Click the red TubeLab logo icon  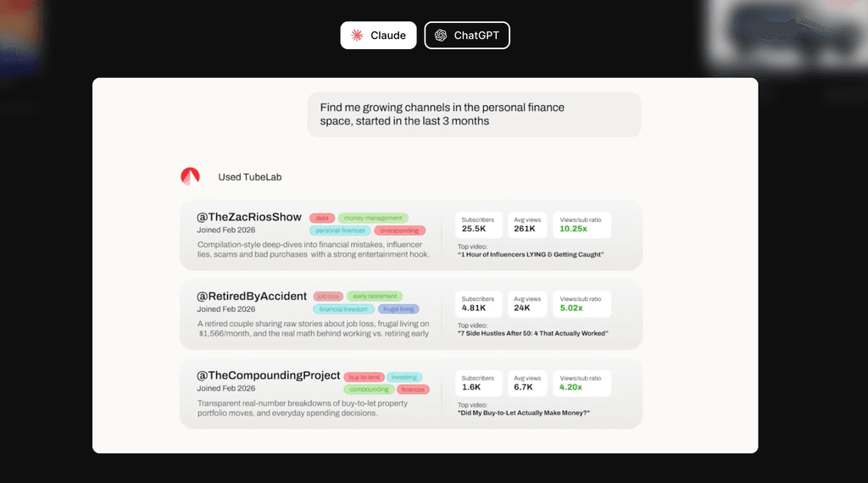click(x=191, y=176)
